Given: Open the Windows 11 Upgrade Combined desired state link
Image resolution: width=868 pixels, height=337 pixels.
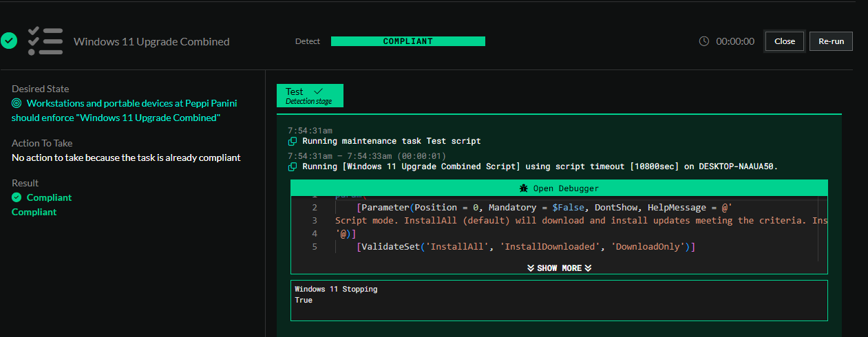Looking at the screenshot, I should pos(124,111).
